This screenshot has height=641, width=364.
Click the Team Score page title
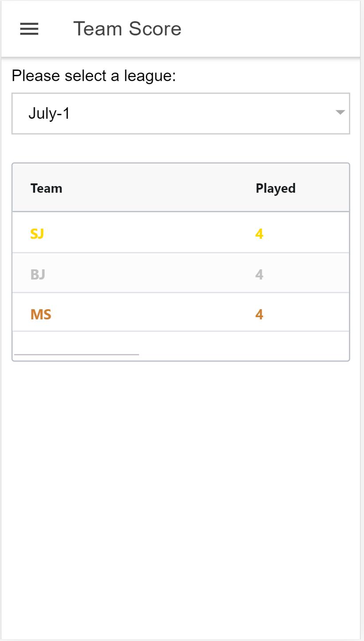[x=127, y=29]
